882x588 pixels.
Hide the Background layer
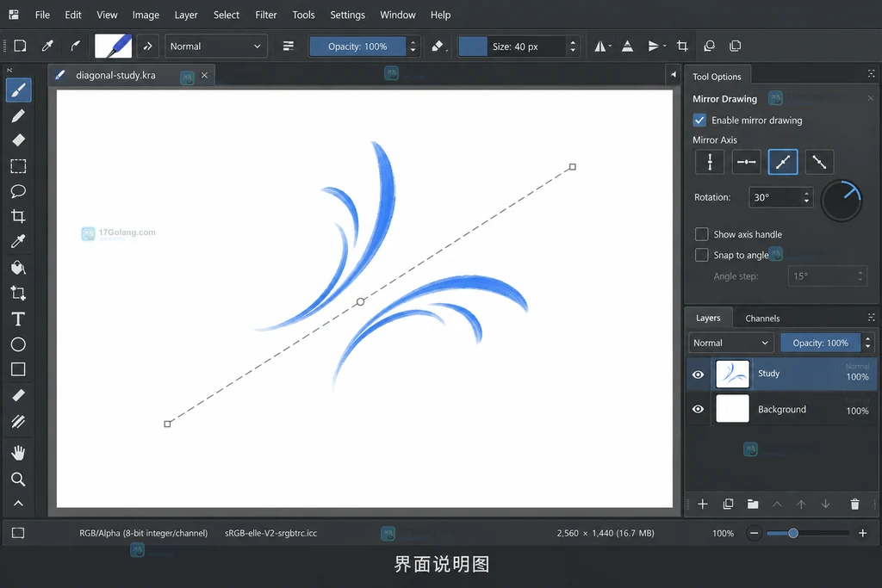pos(698,409)
